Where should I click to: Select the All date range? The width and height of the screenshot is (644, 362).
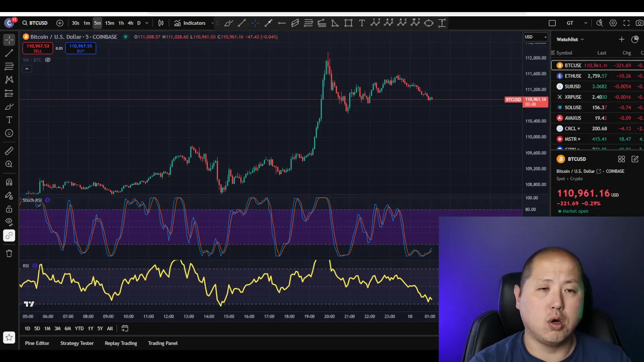[x=110, y=328]
